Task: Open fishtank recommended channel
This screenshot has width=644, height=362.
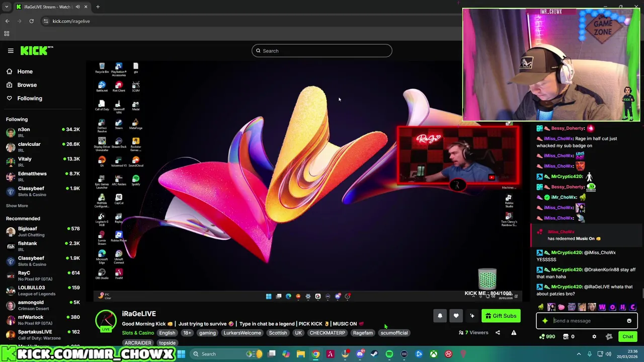Action: pos(43,246)
